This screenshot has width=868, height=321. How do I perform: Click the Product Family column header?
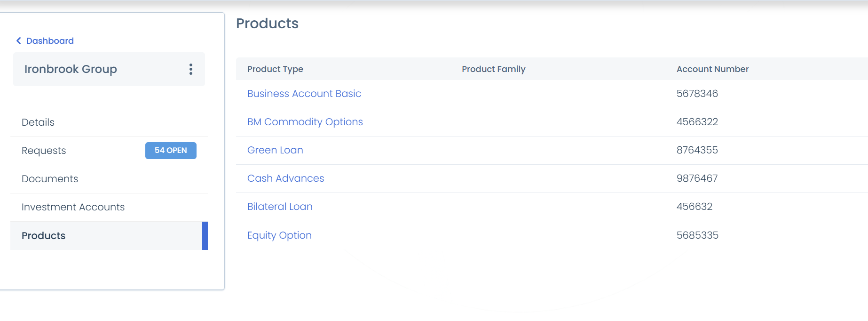click(x=494, y=69)
